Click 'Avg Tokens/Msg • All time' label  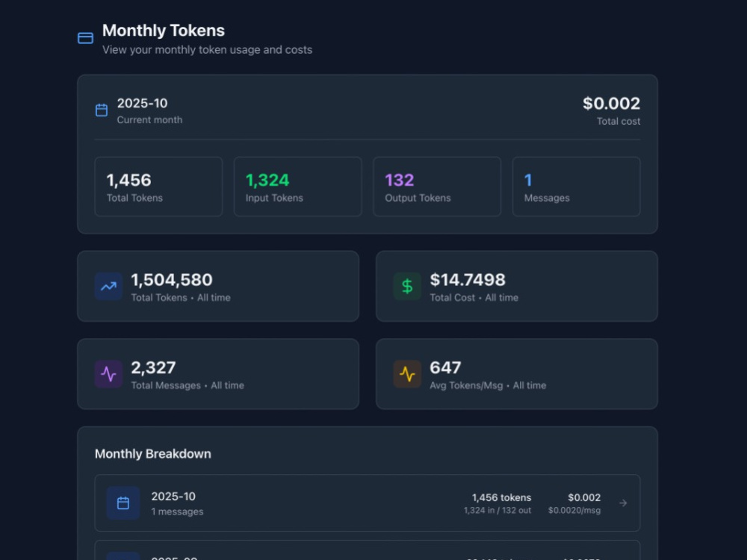point(488,386)
